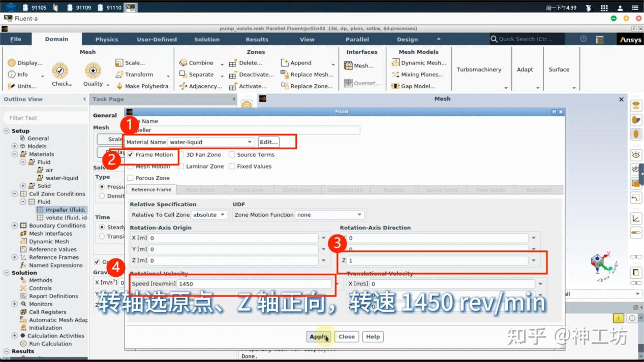The image size is (644, 362).
Task: Open Mixing Planes model
Action: pyautogui.click(x=417, y=74)
